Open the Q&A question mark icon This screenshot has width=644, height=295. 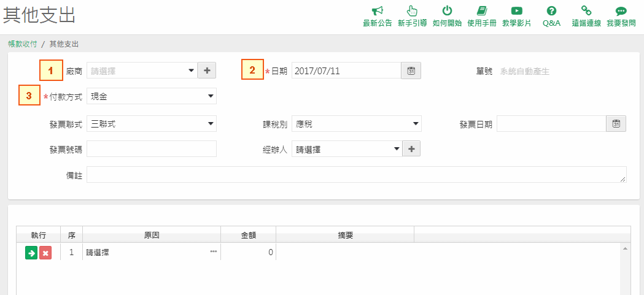(551, 10)
